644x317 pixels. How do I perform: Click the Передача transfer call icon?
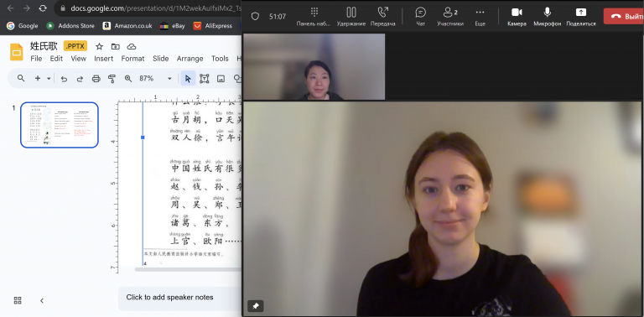click(x=382, y=17)
